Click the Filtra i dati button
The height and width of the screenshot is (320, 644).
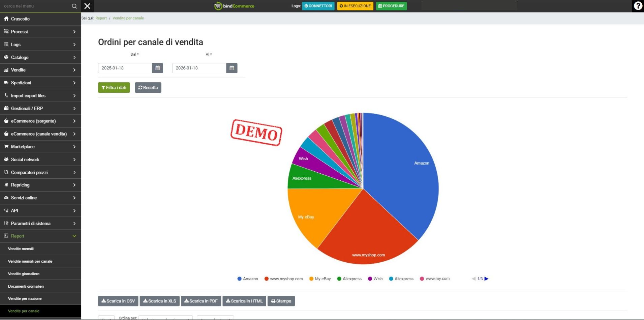[x=114, y=88]
